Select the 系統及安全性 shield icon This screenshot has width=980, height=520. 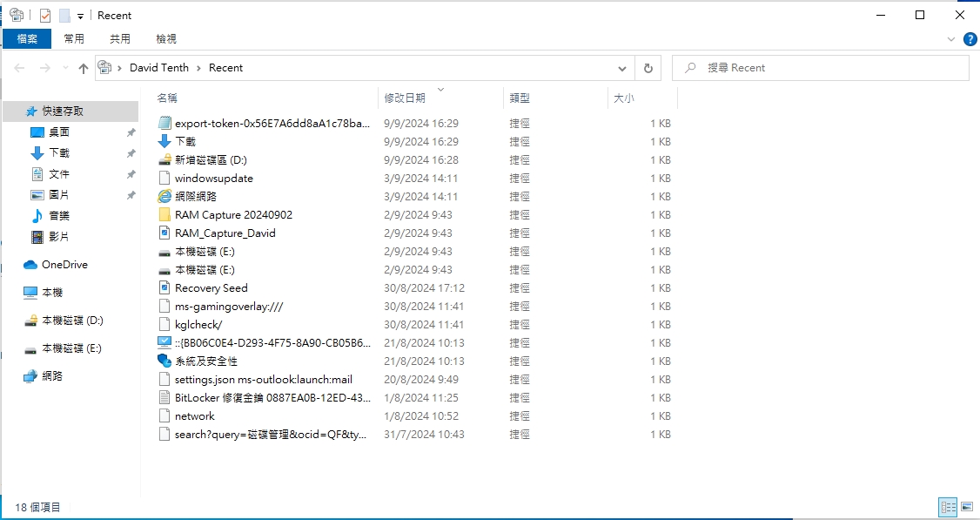164,361
